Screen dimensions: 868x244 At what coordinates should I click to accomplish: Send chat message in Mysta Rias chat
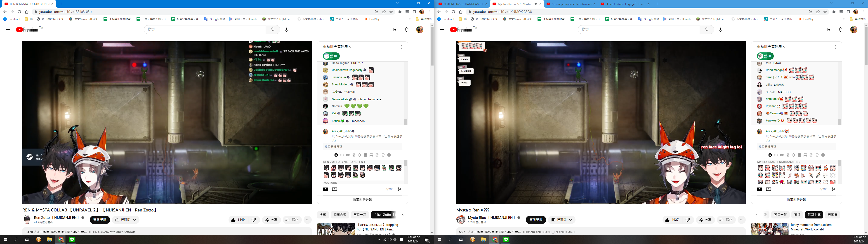click(833, 189)
